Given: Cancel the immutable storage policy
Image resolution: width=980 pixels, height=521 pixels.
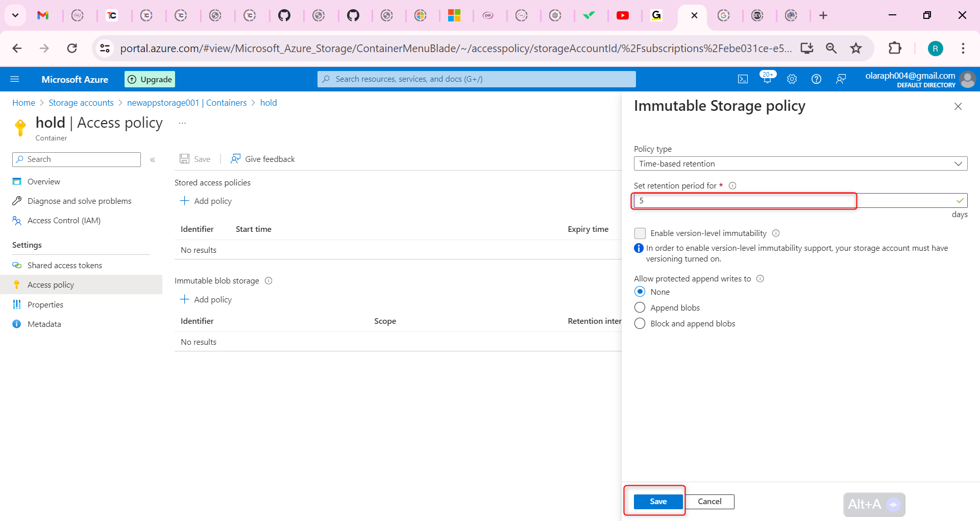Looking at the screenshot, I should (x=709, y=502).
